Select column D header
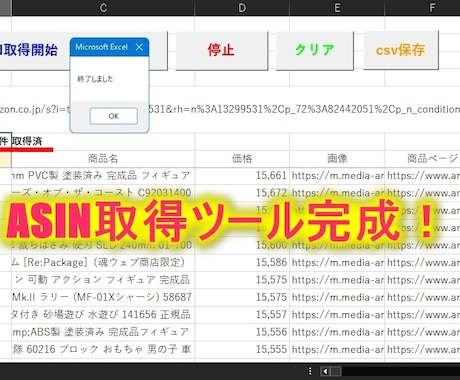 point(242,8)
